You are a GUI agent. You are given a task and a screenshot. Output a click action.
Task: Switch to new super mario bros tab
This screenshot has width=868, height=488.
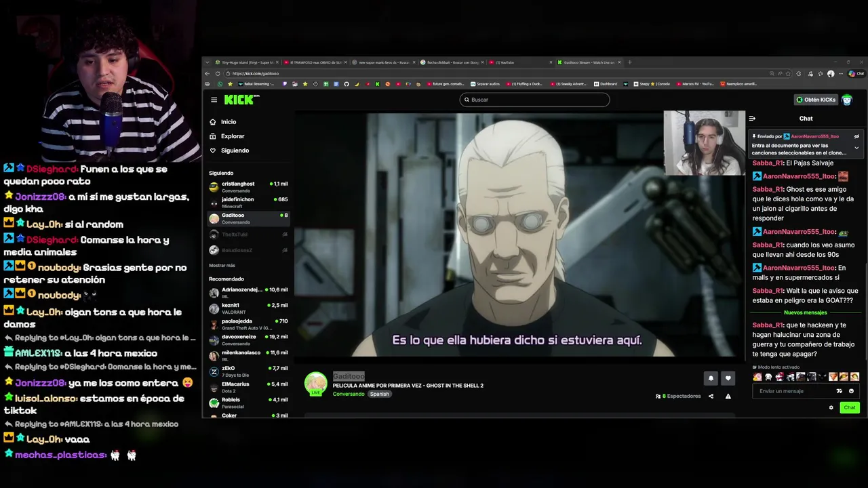tap(383, 62)
